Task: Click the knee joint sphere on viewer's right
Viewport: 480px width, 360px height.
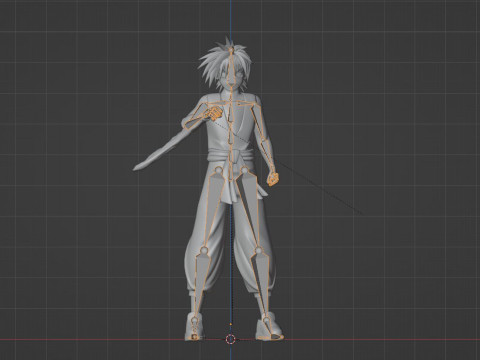Action: tap(259, 250)
